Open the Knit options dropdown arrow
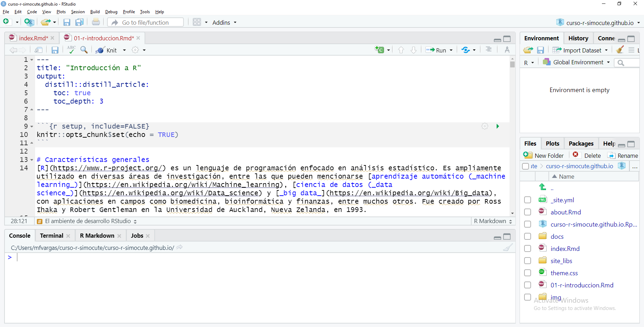644x327 pixels. click(124, 50)
